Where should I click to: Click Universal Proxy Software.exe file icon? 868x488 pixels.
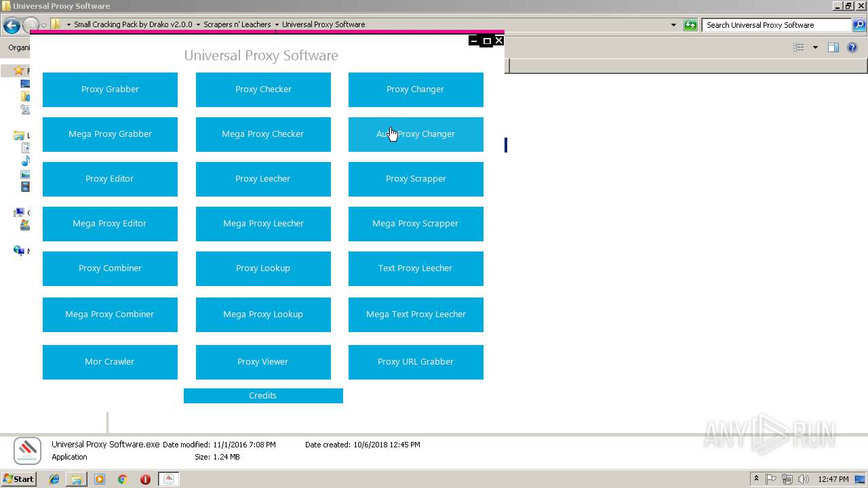pos(28,450)
